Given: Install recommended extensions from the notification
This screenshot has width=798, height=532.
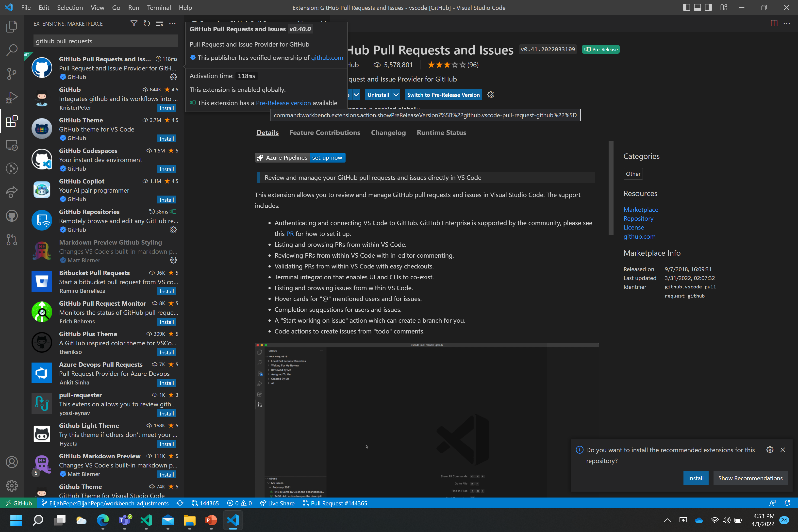Looking at the screenshot, I should [696, 478].
